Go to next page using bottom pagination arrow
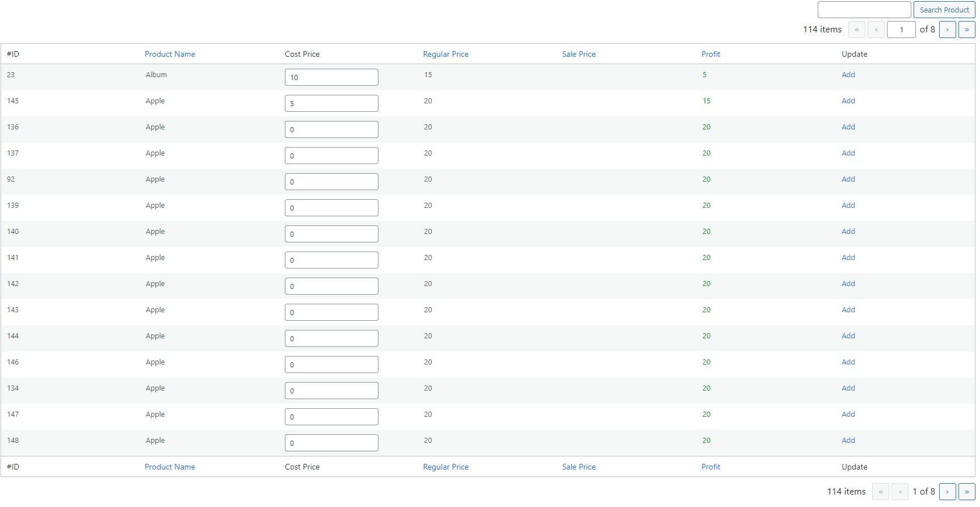Image resolution: width=980 pixels, height=507 pixels. (x=947, y=492)
